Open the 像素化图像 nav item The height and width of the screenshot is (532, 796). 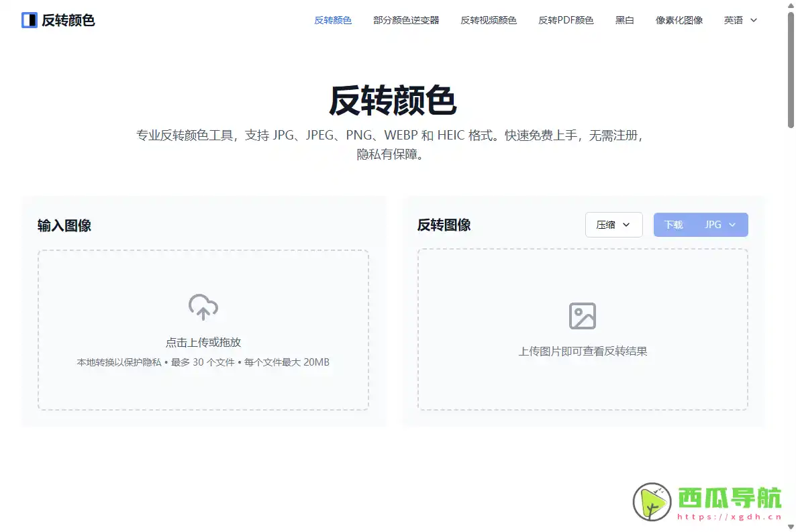(679, 20)
